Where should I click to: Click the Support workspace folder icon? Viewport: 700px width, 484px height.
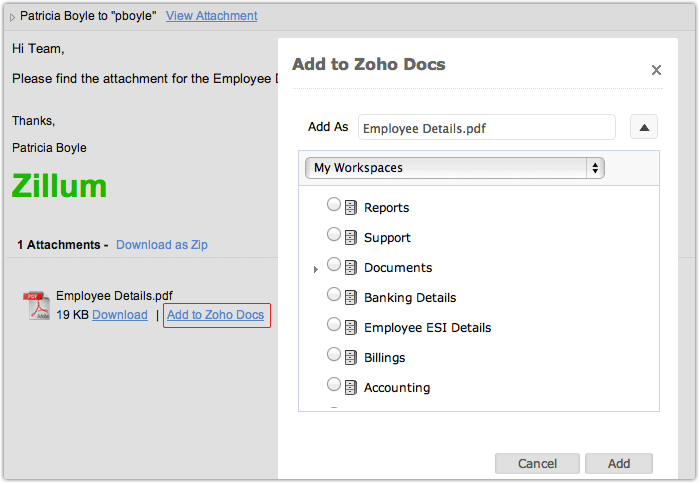tap(351, 238)
